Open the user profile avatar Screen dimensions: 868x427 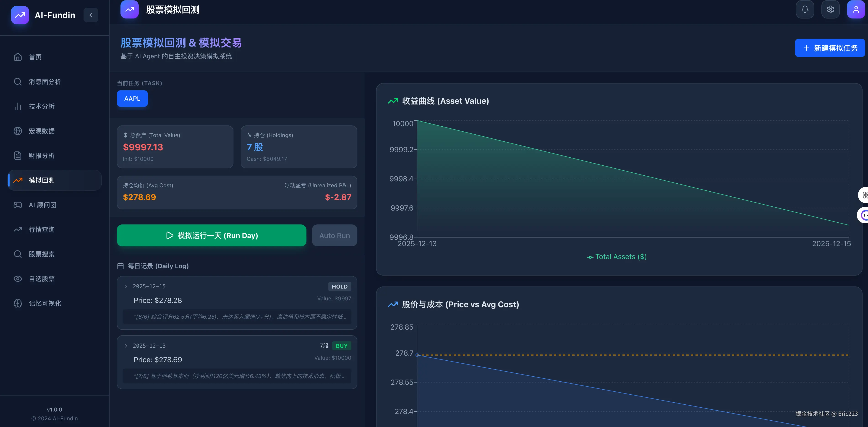[855, 9]
